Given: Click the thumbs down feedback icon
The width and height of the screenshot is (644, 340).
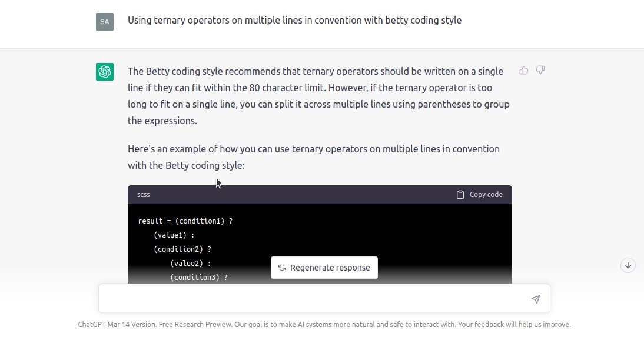Looking at the screenshot, I should (540, 70).
